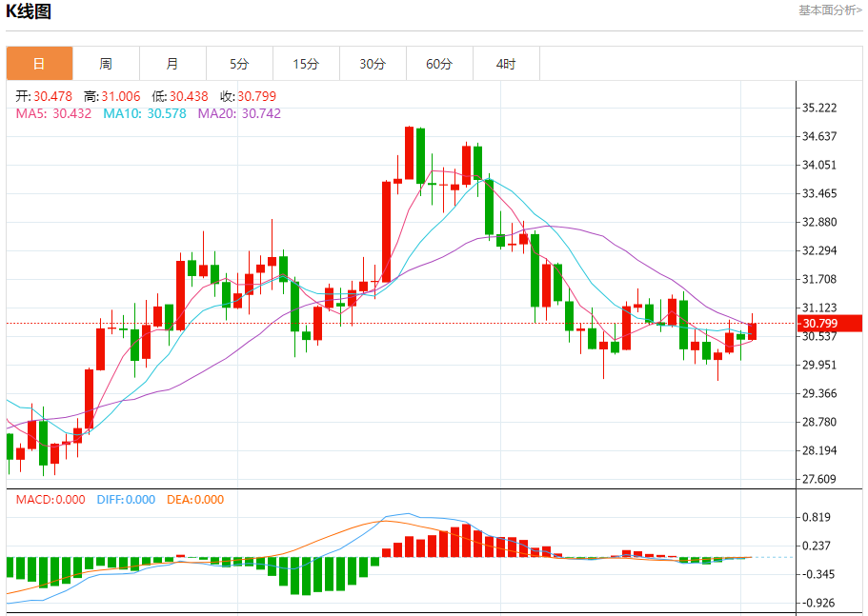Click the 32.294 price axis label

(819, 250)
